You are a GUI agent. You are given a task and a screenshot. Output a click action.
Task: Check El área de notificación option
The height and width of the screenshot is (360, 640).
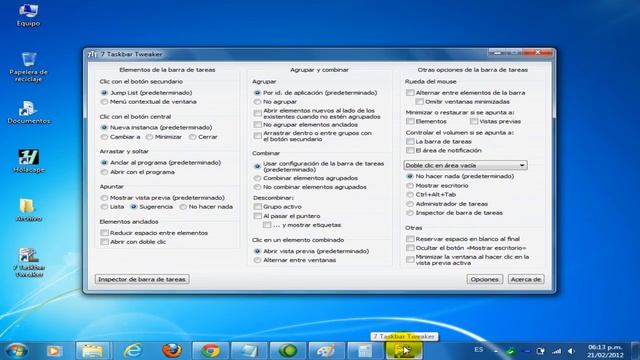tap(444, 150)
